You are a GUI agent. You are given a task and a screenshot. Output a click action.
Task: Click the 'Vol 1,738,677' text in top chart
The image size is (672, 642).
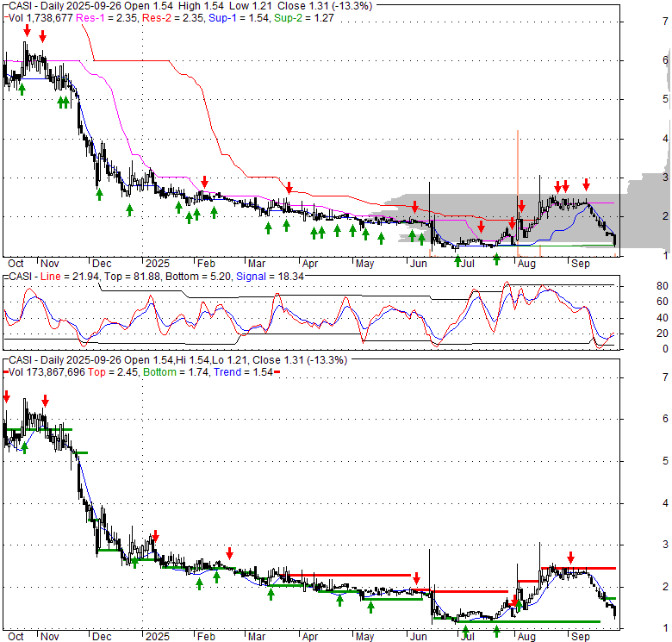[41, 18]
